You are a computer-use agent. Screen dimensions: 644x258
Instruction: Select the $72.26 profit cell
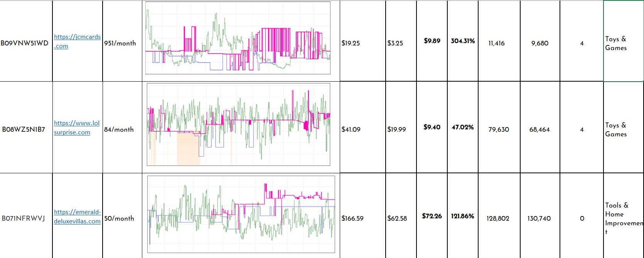pos(432,216)
